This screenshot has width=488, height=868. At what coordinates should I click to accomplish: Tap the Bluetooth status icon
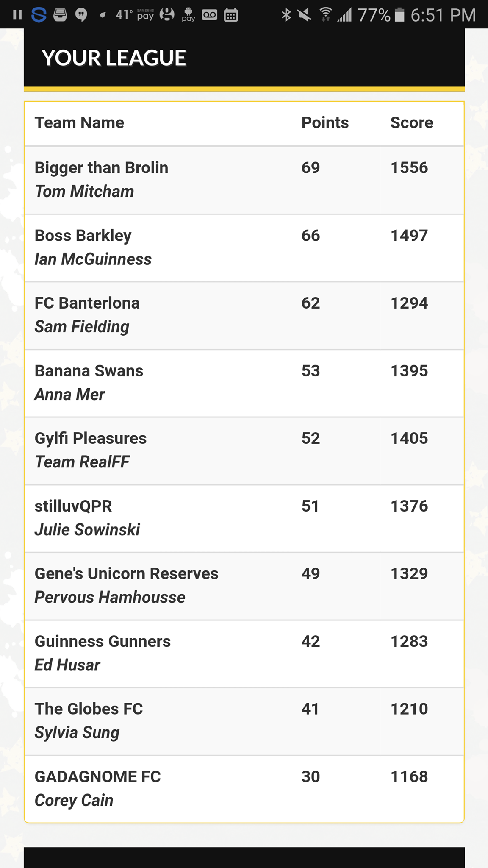click(x=286, y=15)
